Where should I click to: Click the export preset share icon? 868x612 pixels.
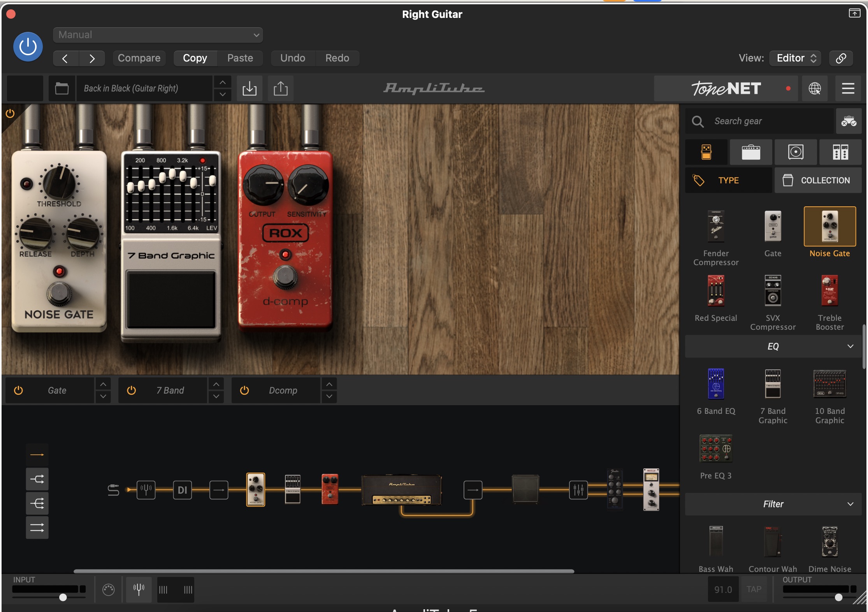point(281,88)
